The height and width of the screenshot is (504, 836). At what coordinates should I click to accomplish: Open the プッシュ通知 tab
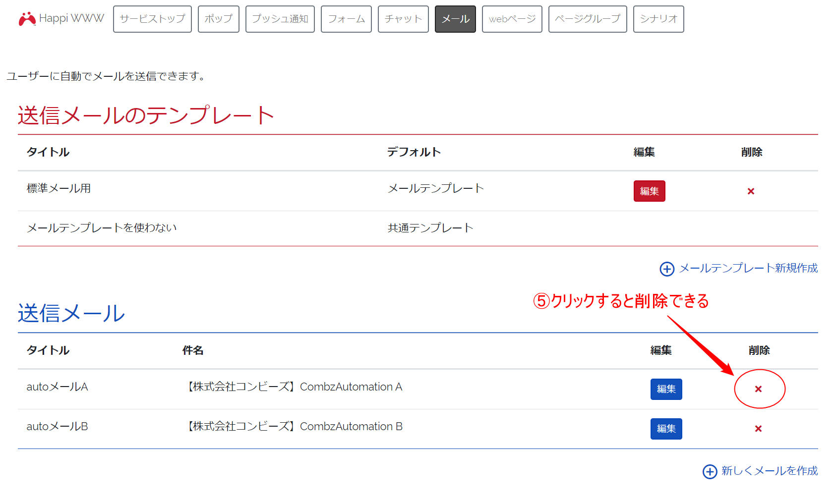[280, 19]
